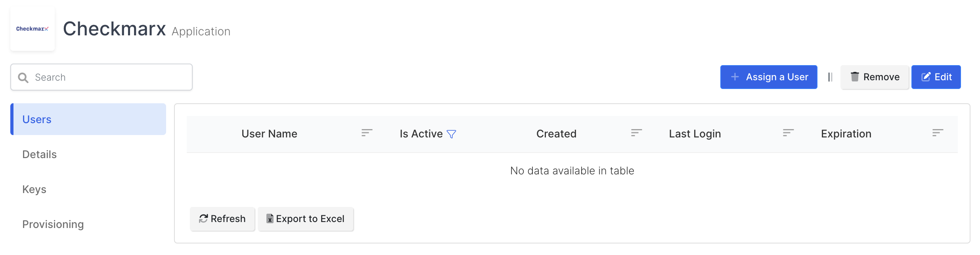This screenshot has width=980, height=255.
Task: Click the plus icon on Assign a User
Action: click(x=735, y=77)
